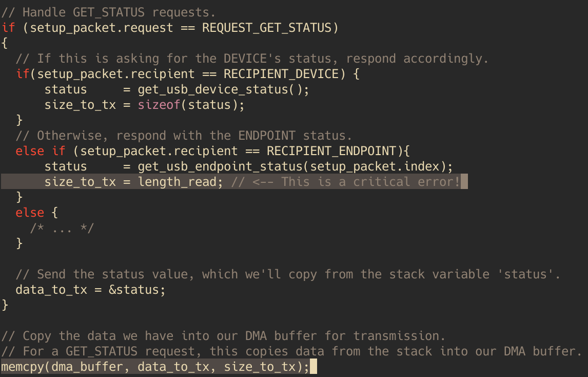The width and height of the screenshot is (588, 377).
Task: Click the REQUEST_GET_STATUS constant
Action: coord(267,28)
